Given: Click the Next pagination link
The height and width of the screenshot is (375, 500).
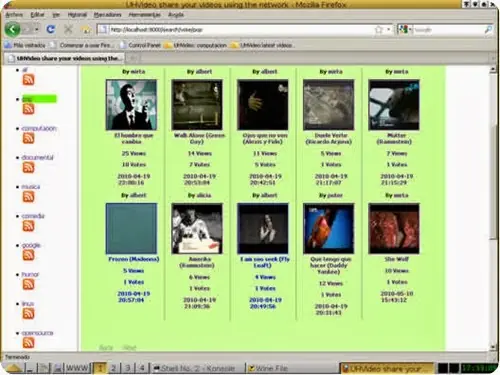Looking at the screenshot, I should point(129,348).
